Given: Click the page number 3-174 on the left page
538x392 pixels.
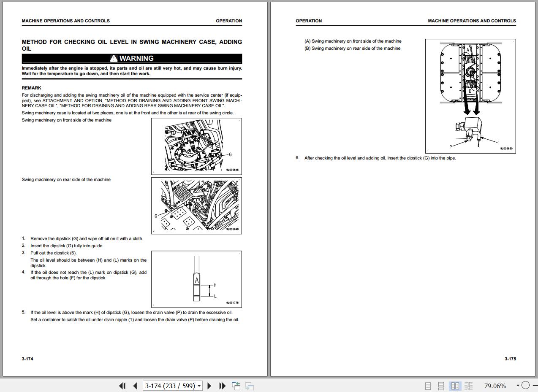Looking at the screenshot, I should click(x=27, y=359).
